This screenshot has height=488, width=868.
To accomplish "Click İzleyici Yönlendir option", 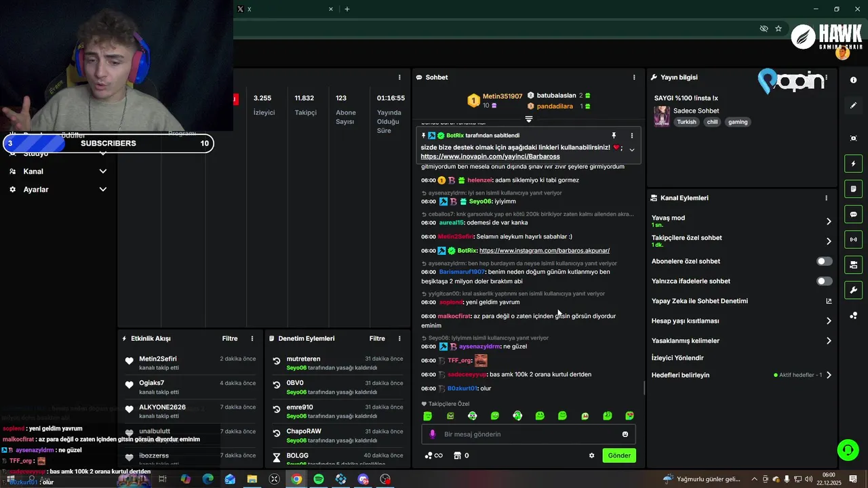I will tap(677, 358).
